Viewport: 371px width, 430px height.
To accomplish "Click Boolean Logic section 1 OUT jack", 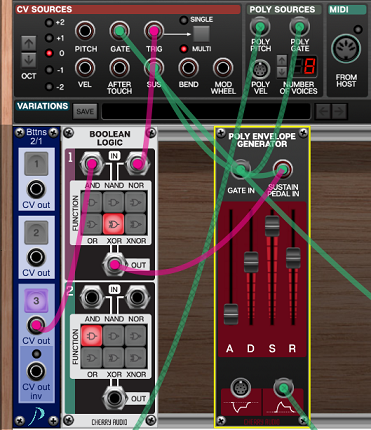I will [x=114, y=265].
